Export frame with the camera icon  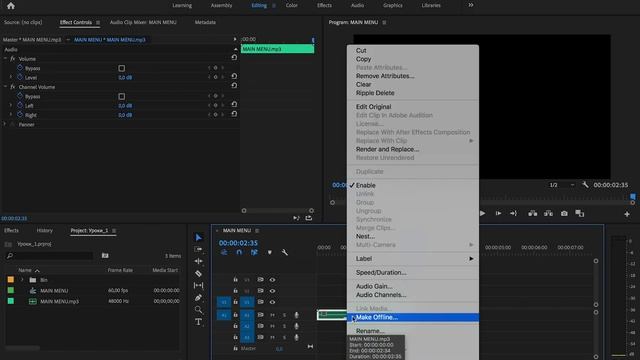point(564,213)
